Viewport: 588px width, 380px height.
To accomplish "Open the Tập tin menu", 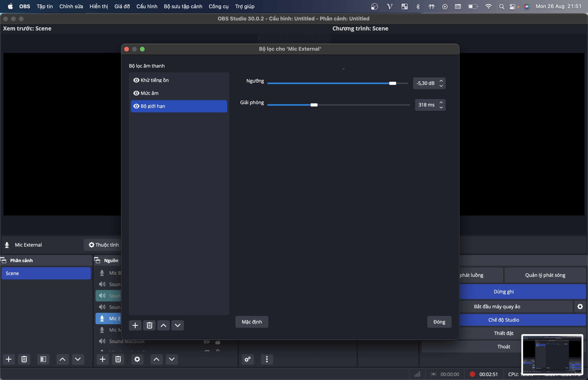I will tap(45, 6).
